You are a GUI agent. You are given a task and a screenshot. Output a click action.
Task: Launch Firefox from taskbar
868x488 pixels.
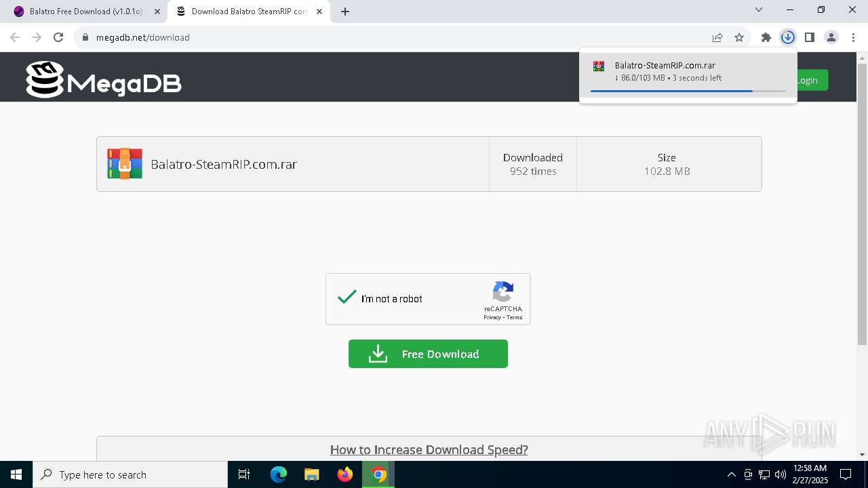click(345, 474)
